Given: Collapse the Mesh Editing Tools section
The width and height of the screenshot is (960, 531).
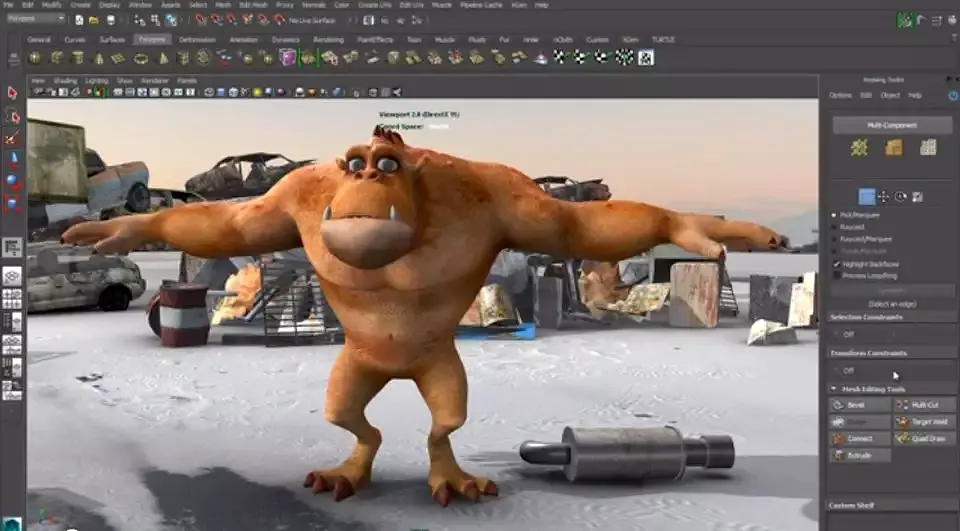Looking at the screenshot, I should click(x=833, y=389).
